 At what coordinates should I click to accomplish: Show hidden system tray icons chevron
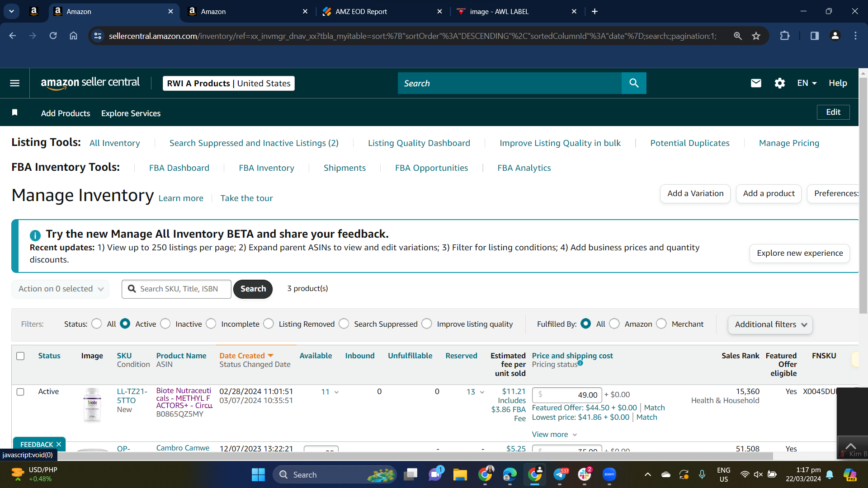coord(648,474)
